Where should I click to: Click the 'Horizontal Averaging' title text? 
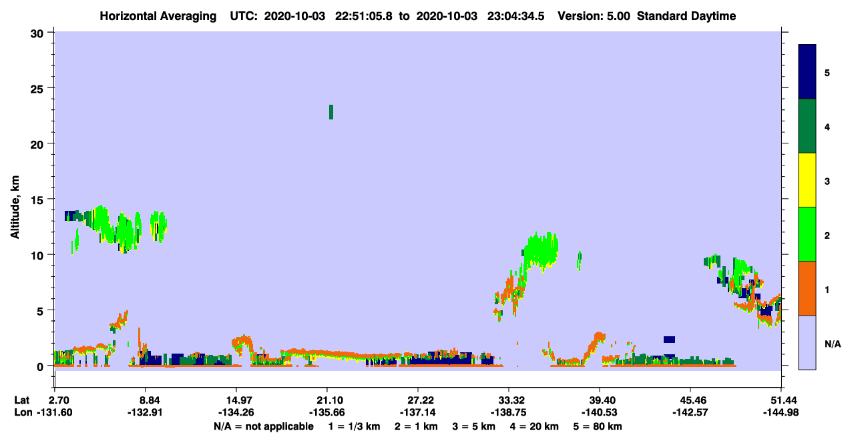click(159, 16)
